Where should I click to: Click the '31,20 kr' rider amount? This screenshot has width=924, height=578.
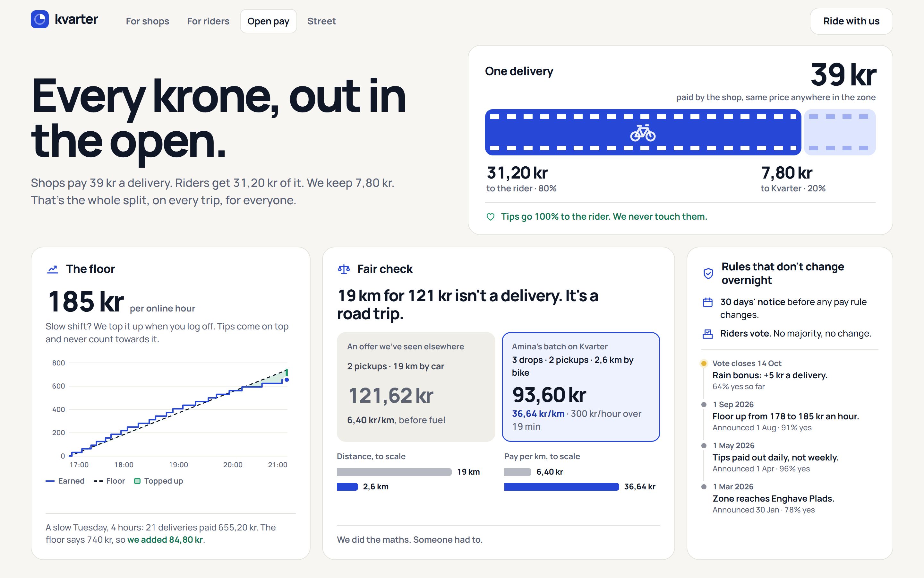pyautogui.click(x=517, y=173)
